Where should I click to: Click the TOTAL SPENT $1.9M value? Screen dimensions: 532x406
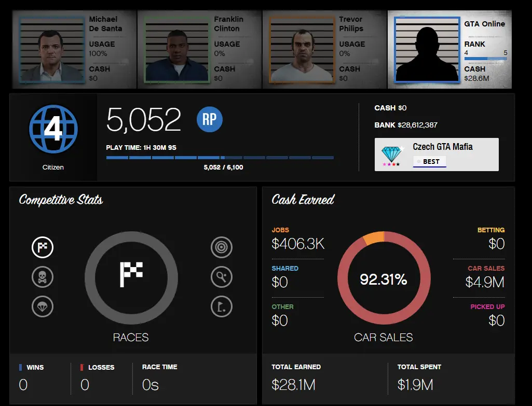tap(415, 385)
